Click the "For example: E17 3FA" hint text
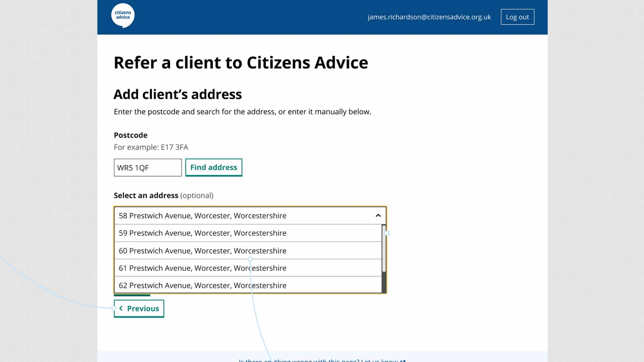The width and height of the screenshot is (644, 362). 151,147
